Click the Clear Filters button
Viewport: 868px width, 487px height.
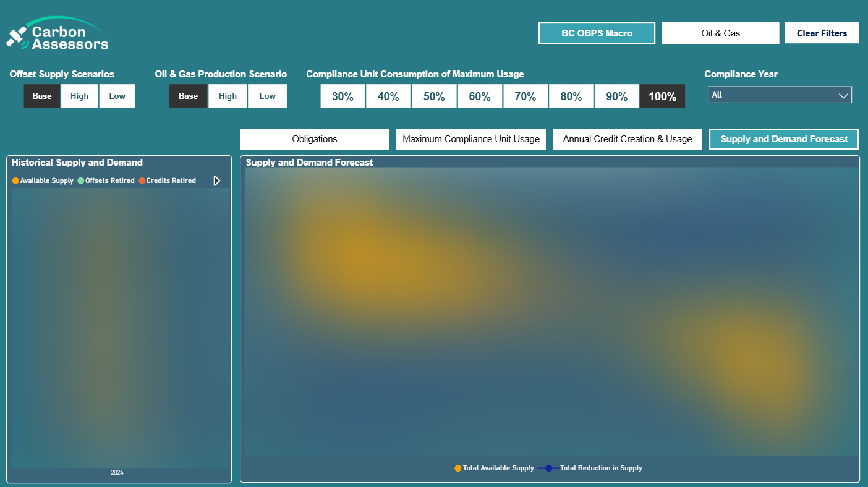pyautogui.click(x=822, y=33)
